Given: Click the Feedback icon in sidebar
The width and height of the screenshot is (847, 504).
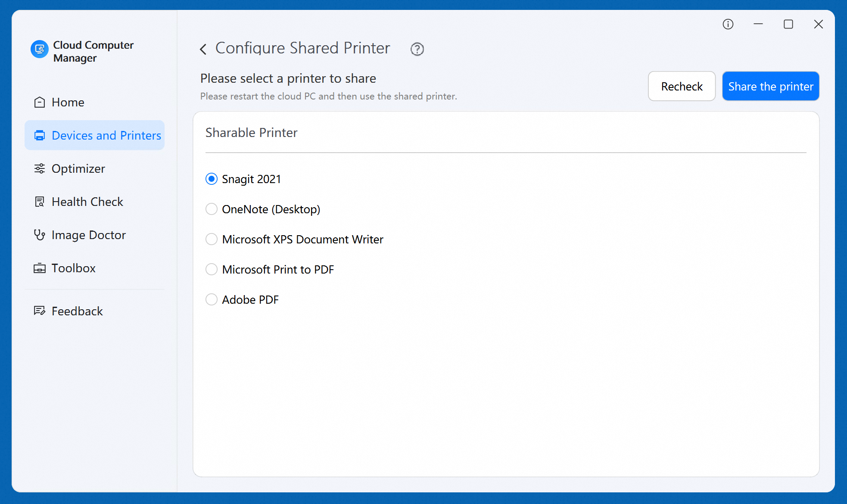Looking at the screenshot, I should click(40, 311).
